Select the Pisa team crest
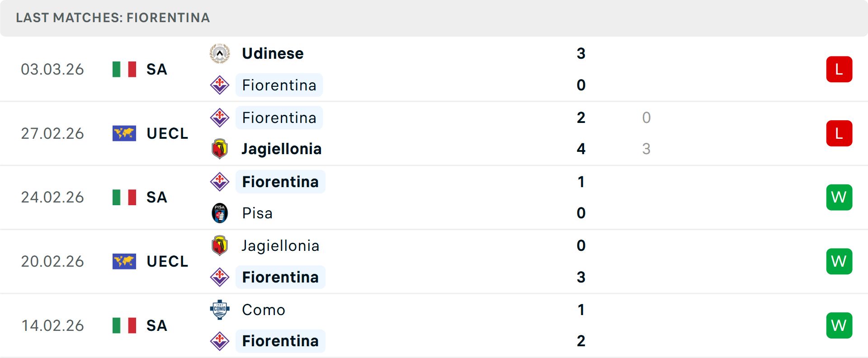Screen dimensions: 868x358 (x=220, y=213)
